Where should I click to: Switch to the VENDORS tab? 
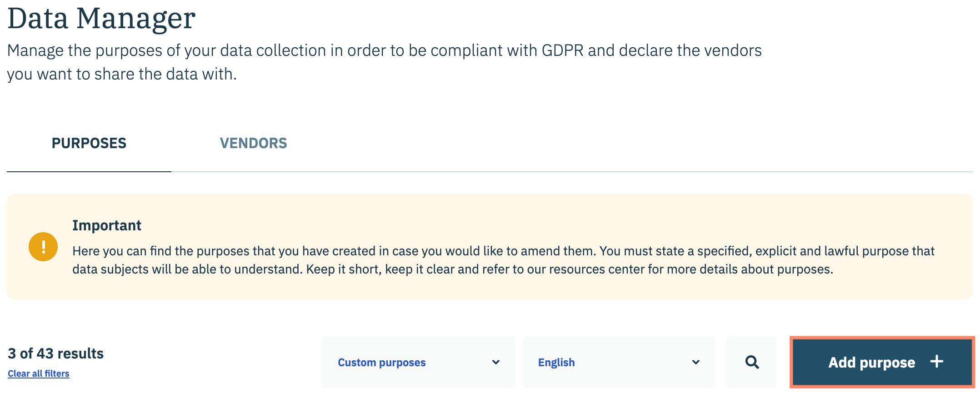click(253, 143)
